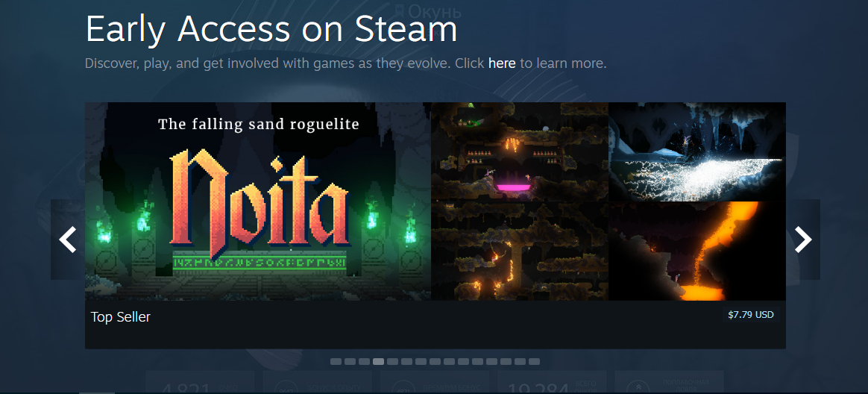Jump to the last carousel pagination dot
The image size is (868, 394).
(x=534, y=361)
